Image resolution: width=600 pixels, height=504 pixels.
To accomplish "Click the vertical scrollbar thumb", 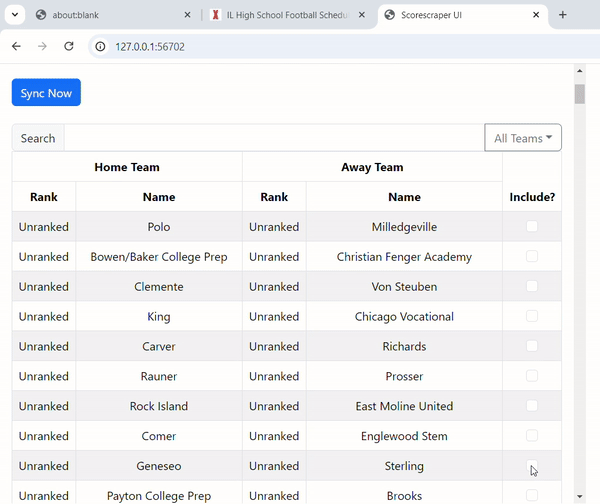I will pyautogui.click(x=580, y=94).
